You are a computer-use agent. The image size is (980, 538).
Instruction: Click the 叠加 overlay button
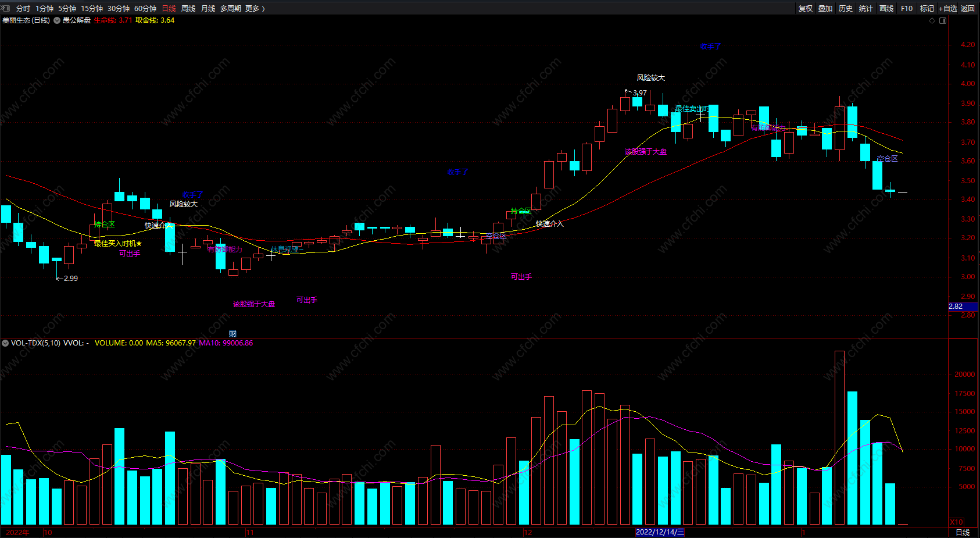tap(825, 8)
